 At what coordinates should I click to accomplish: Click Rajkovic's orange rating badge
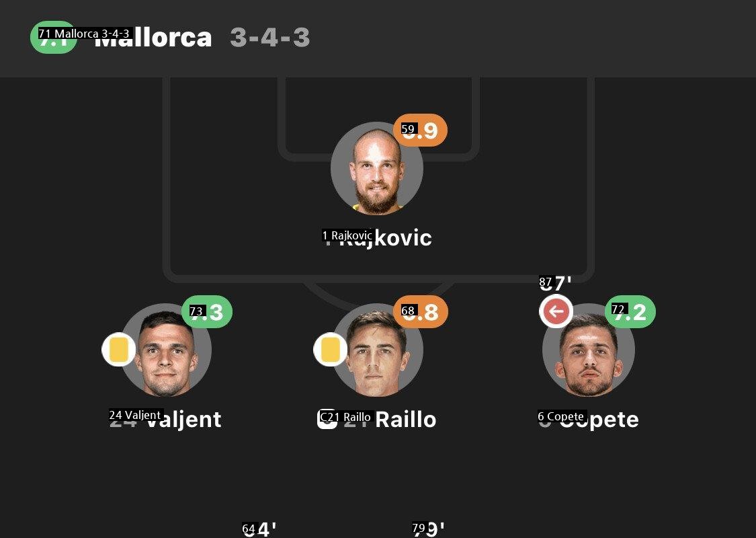[420, 130]
